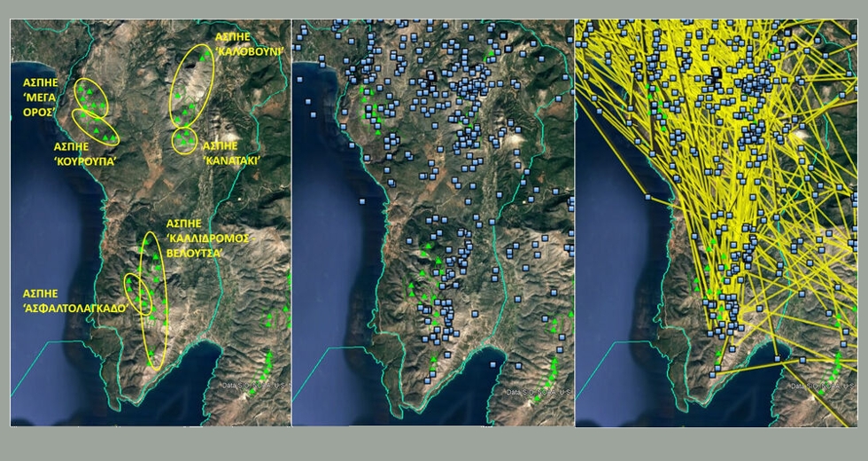The image size is (868, 461).
Task: Click the small yellow circle marking ΚΑΝΑΤΑΚΙ
Action: tap(184, 141)
